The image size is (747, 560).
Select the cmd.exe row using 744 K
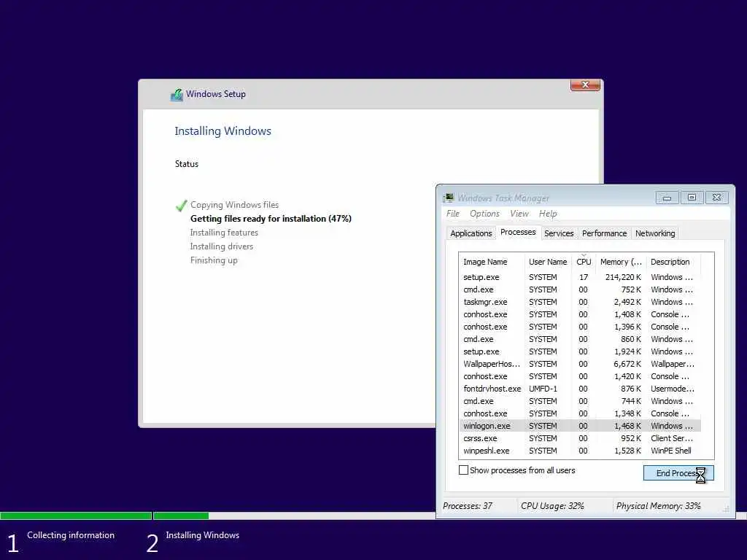coord(580,401)
